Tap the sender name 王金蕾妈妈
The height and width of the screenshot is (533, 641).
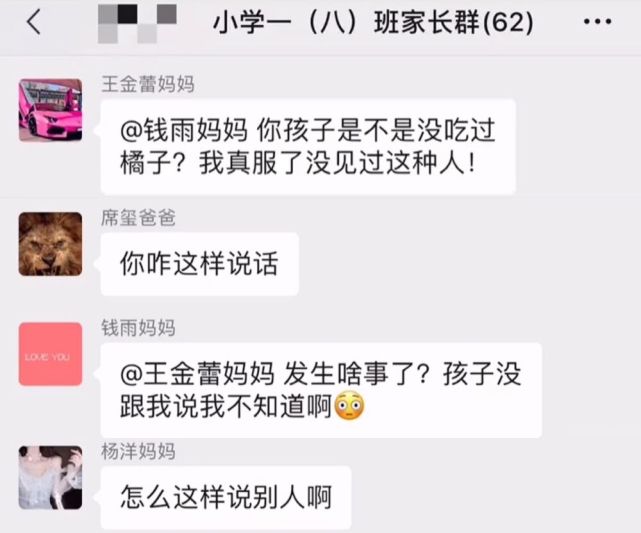[148, 85]
